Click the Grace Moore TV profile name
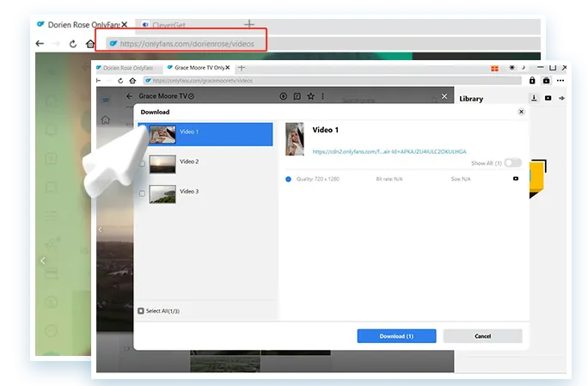Screen dimensions: 588x386 (162, 96)
